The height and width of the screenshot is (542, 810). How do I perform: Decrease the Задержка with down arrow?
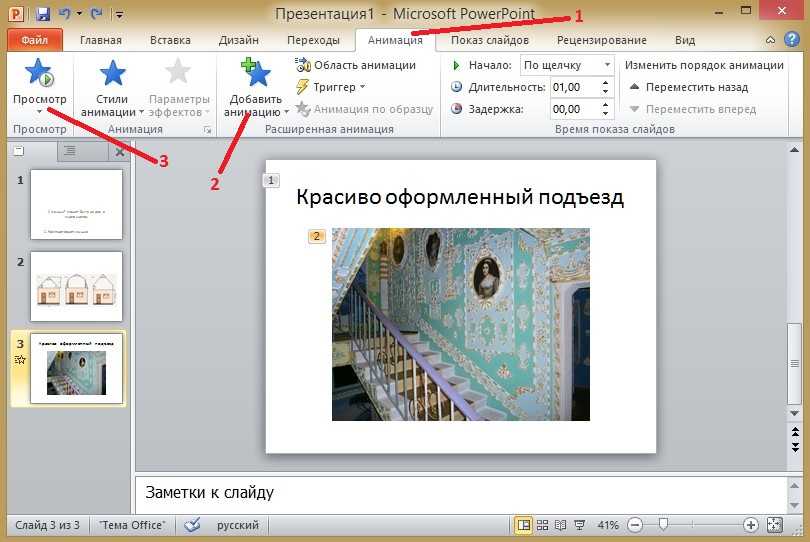click(x=605, y=114)
